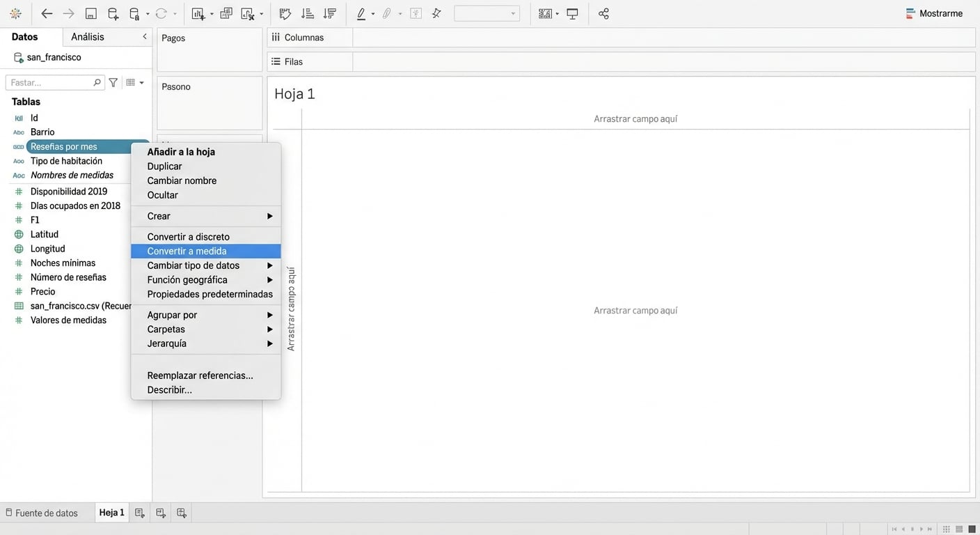Image resolution: width=980 pixels, height=535 pixels.
Task: Click the Mostrarme button
Action: pos(934,14)
